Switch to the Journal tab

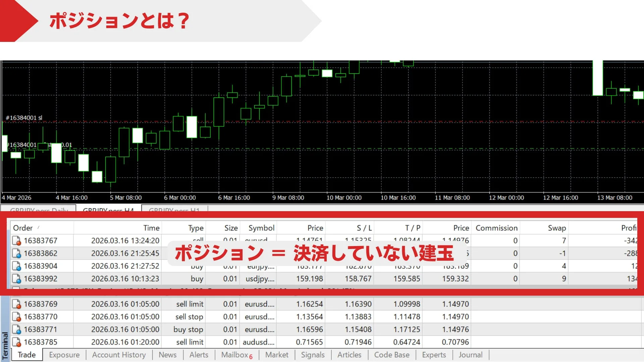click(x=471, y=355)
